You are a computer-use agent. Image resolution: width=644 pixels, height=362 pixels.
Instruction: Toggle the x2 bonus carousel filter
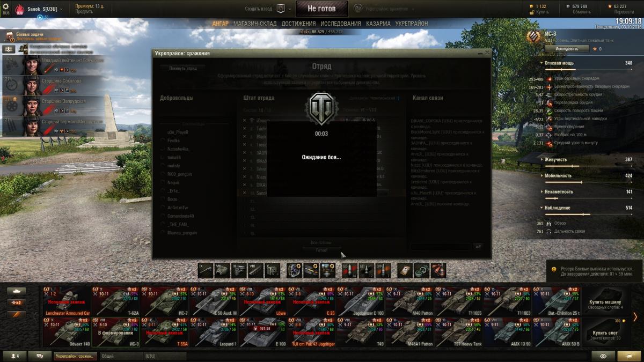pyautogui.click(x=16, y=302)
